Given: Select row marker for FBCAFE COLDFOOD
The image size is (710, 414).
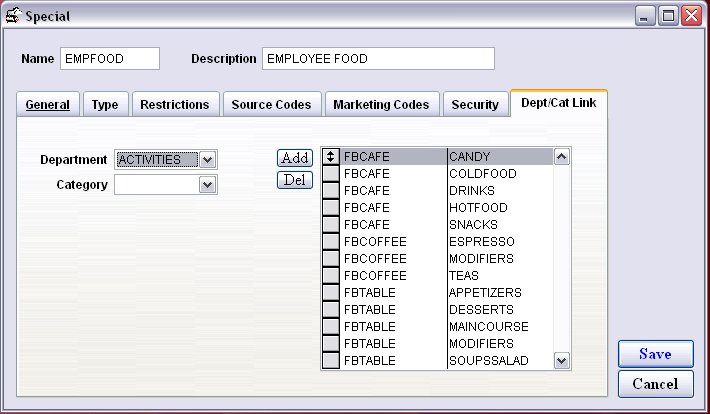Looking at the screenshot, I should [331, 174].
